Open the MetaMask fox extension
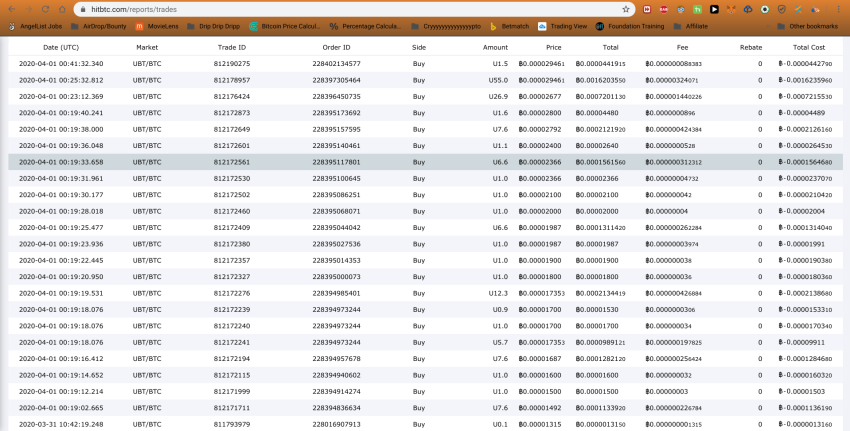This screenshot has width=850, height=431. pos(731,9)
